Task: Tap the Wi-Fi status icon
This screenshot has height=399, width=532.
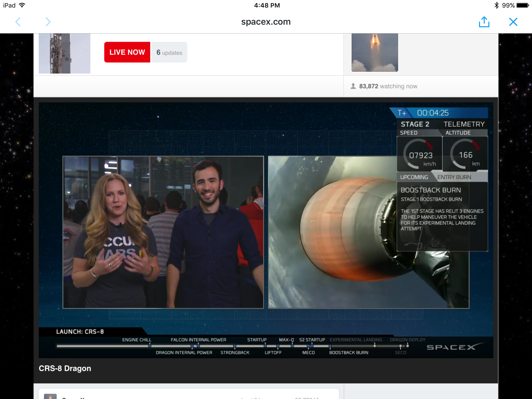Action: pos(22,5)
